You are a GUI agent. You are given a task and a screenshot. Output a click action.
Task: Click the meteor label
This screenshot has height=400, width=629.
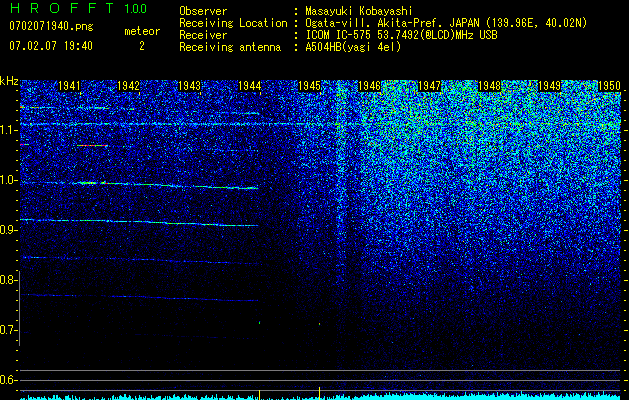[x=142, y=31]
